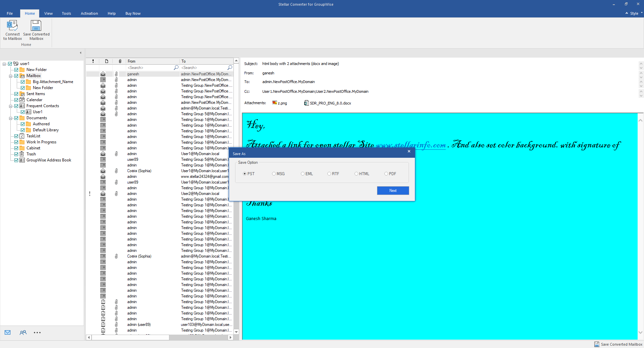
Task: Uncheck the Calendar folder checkbox
Action: pyautogui.click(x=16, y=100)
